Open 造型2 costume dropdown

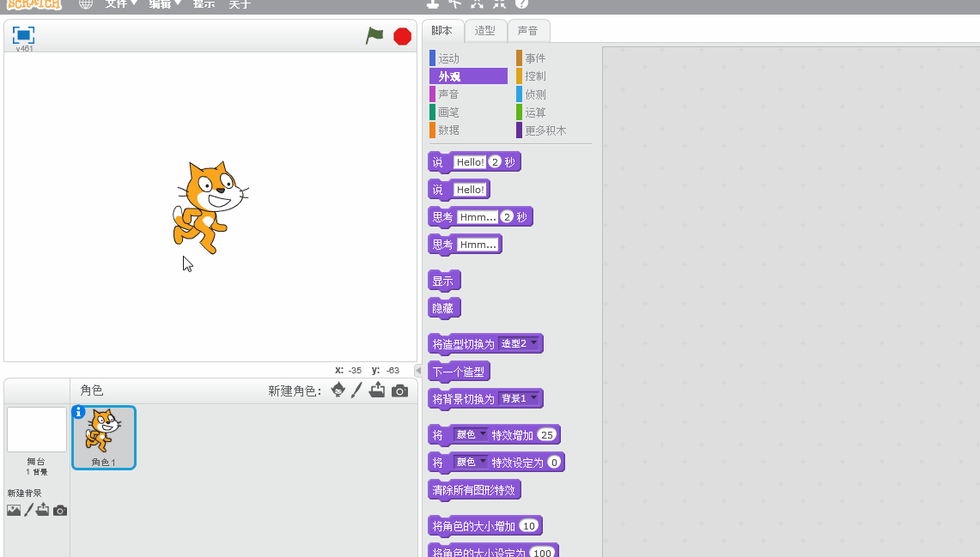point(520,343)
